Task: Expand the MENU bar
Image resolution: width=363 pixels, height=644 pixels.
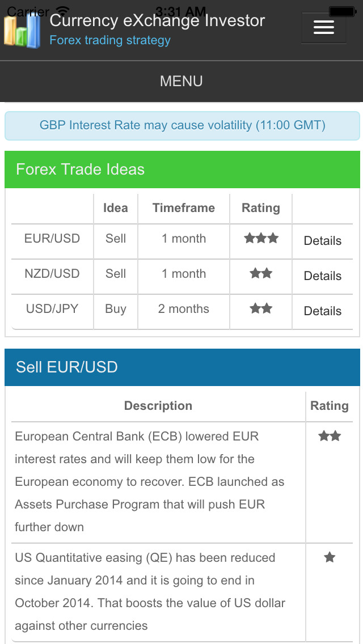Action: [x=181, y=81]
